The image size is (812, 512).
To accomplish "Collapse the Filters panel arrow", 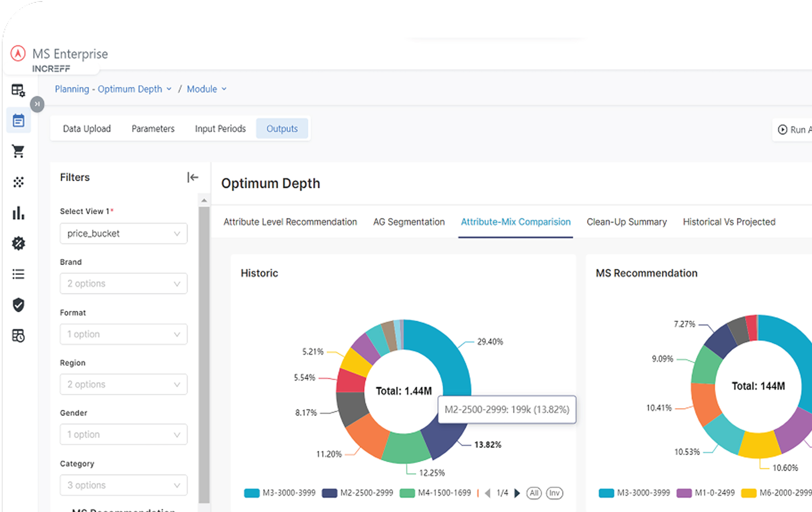I will click(193, 177).
